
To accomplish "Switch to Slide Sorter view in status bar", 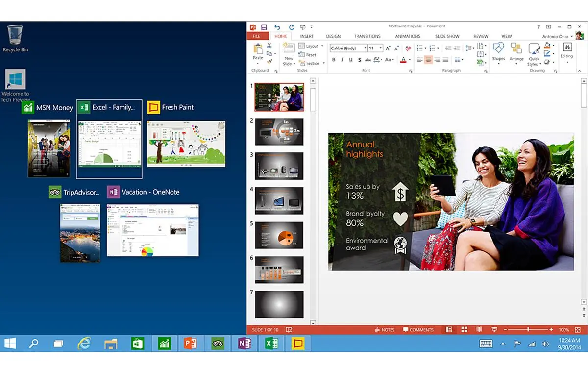I will 464,329.
